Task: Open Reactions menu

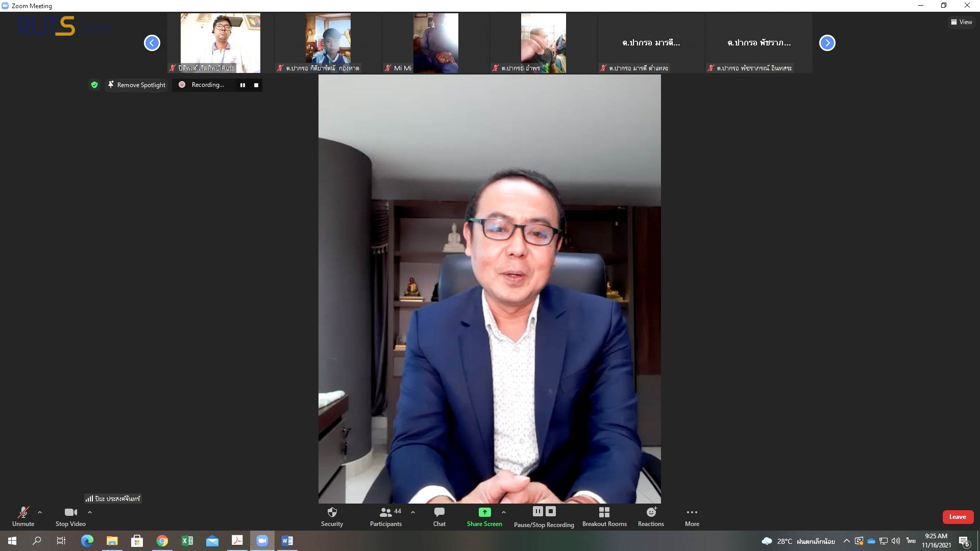Action: (651, 516)
